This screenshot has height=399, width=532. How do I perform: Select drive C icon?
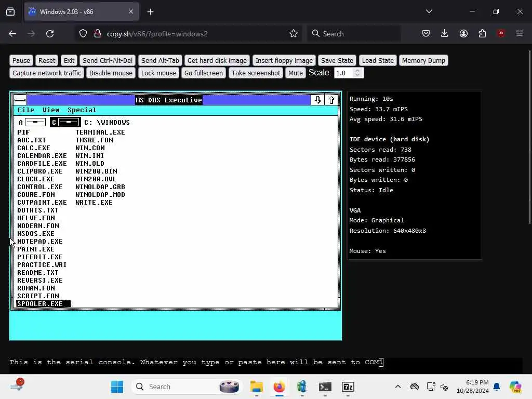pos(65,122)
